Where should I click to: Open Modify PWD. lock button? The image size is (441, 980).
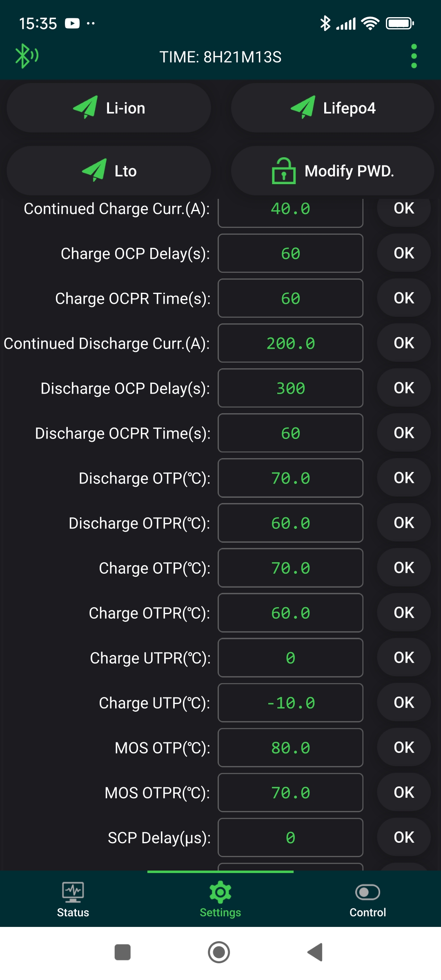tap(332, 171)
